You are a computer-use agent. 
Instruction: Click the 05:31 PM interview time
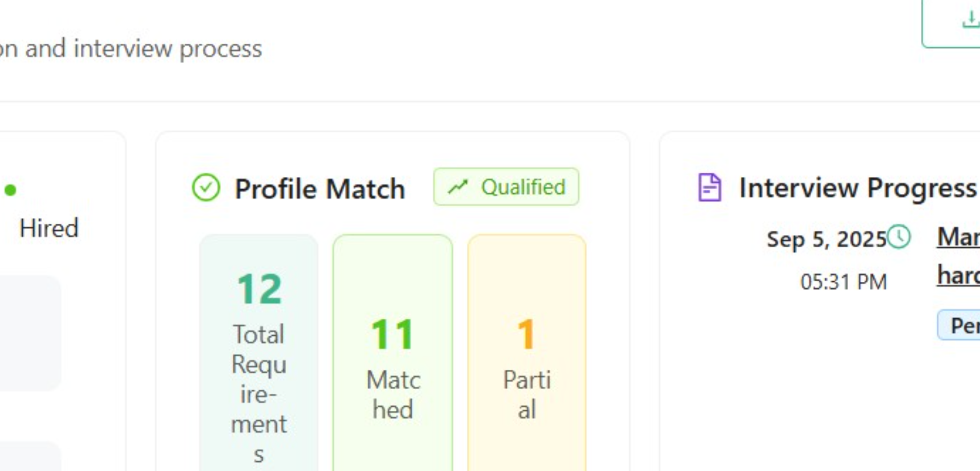click(x=843, y=282)
